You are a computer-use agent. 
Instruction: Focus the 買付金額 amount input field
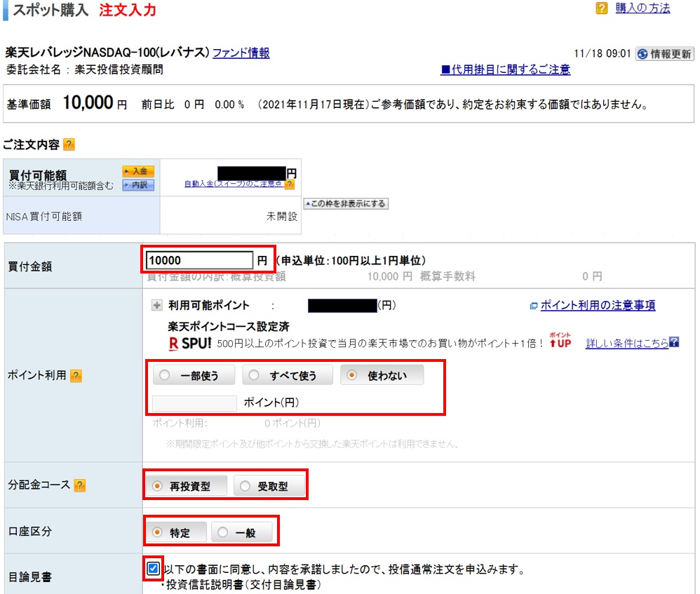pyautogui.click(x=199, y=260)
